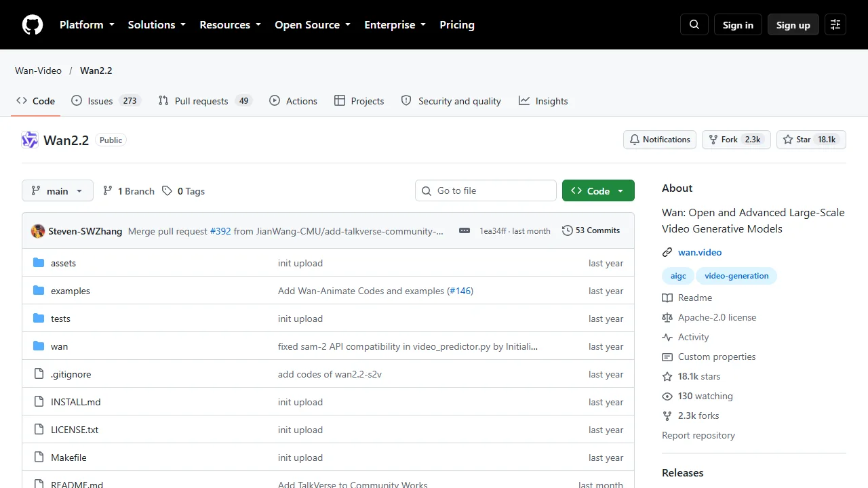This screenshot has width=868, height=488.
Task: Click the Go to file search field
Action: 486,191
